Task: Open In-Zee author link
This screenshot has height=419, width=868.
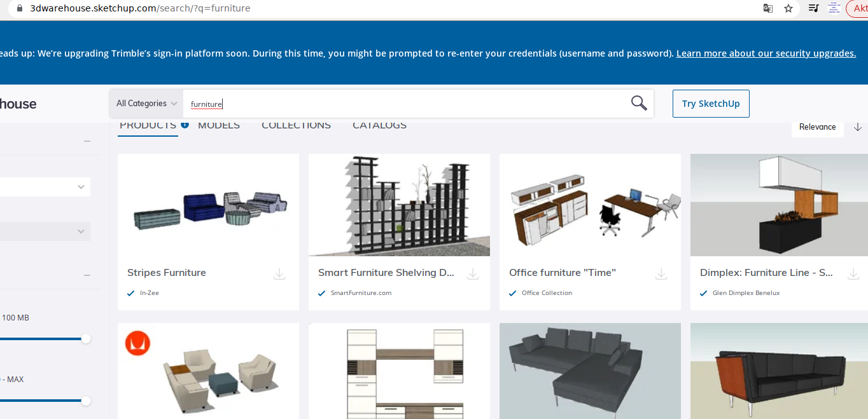Action: point(150,293)
